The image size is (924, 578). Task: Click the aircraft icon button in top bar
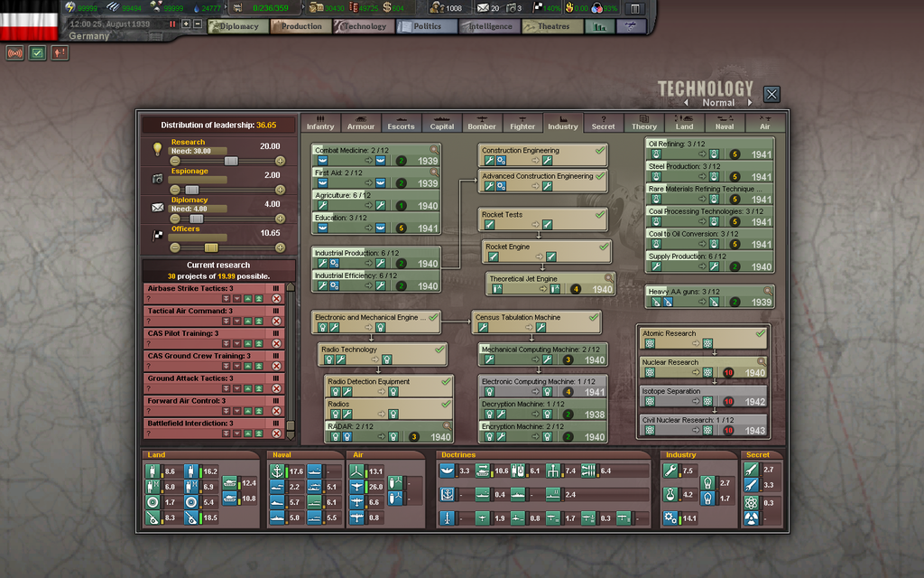click(x=631, y=26)
